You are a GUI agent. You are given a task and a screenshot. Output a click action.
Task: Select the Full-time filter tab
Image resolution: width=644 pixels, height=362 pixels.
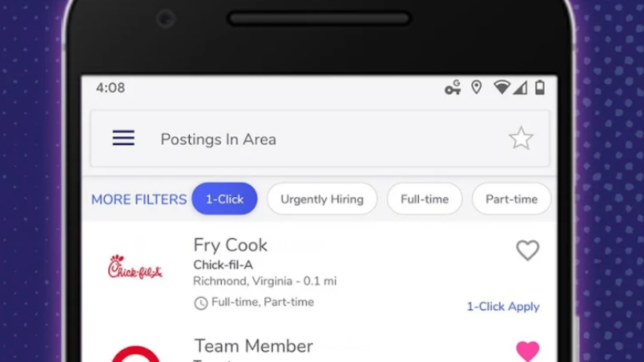pyautogui.click(x=424, y=199)
